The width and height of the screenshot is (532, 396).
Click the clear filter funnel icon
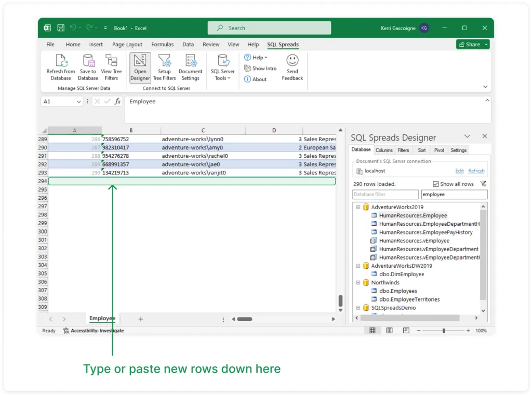[x=483, y=184]
